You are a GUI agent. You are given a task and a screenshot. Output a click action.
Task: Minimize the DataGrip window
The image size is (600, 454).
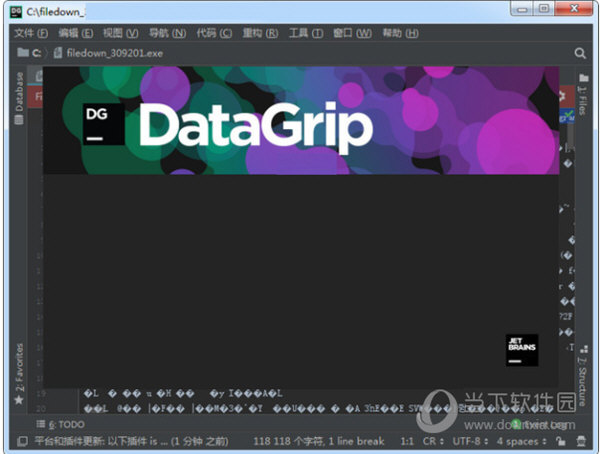[x=522, y=9]
